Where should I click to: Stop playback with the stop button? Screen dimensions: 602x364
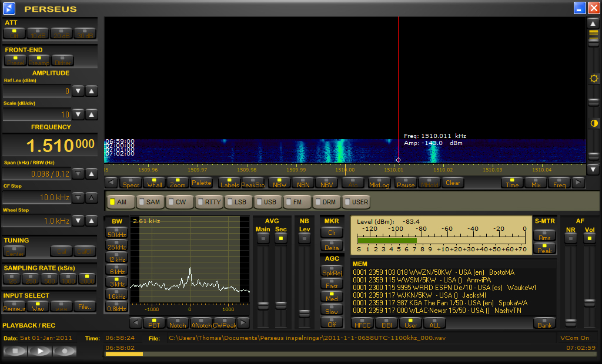click(15, 350)
